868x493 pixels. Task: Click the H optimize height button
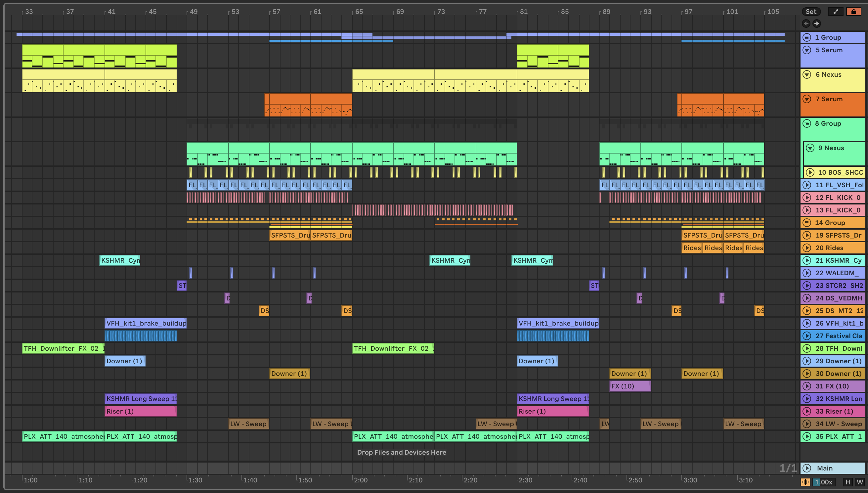pos(848,482)
